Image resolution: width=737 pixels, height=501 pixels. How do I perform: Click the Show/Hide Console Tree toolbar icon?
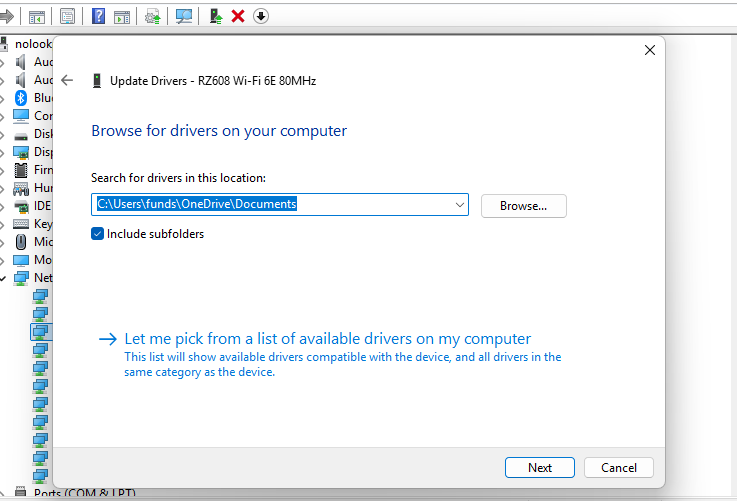click(37, 17)
